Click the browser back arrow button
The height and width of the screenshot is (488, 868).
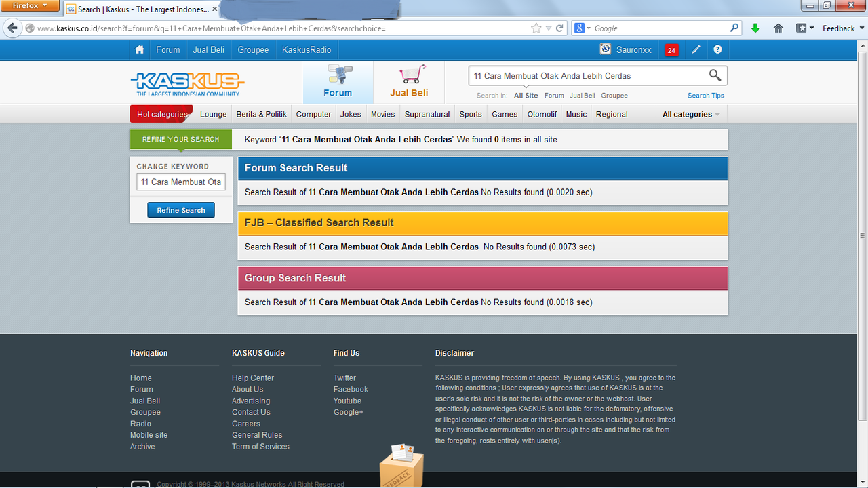(x=12, y=28)
